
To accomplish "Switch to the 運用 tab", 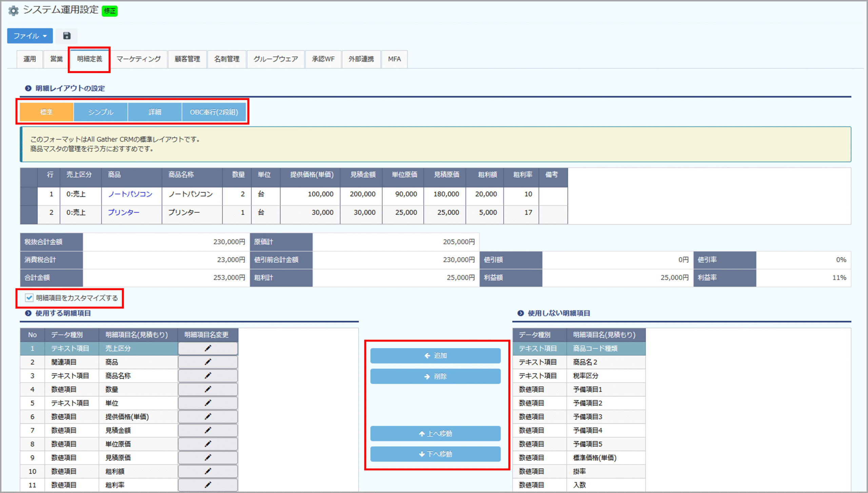I will (x=29, y=59).
